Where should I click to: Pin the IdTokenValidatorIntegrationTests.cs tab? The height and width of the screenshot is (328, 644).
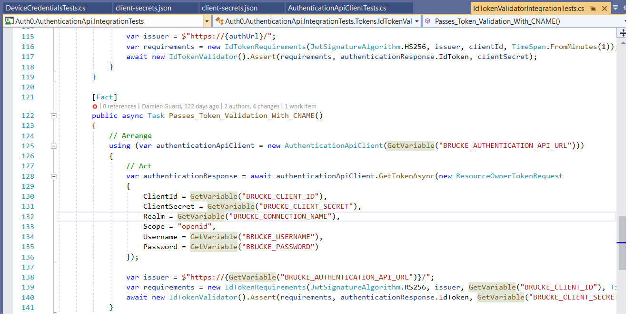(x=593, y=9)
